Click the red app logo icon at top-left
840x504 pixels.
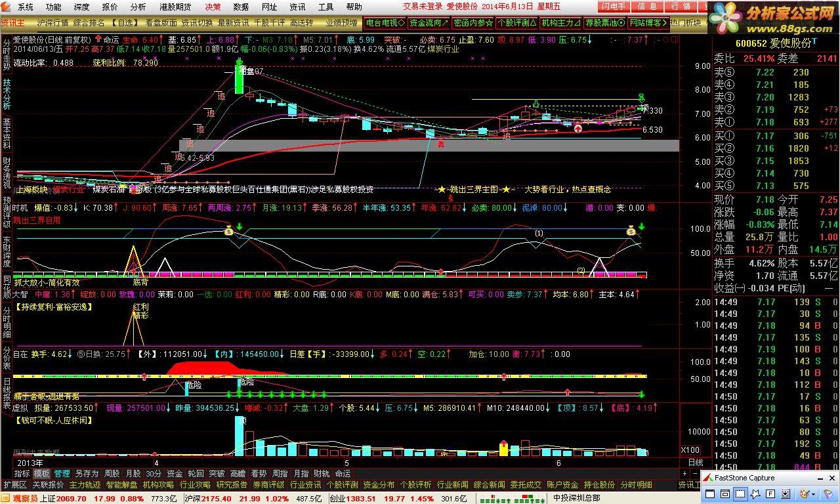(x=6, y=7)
